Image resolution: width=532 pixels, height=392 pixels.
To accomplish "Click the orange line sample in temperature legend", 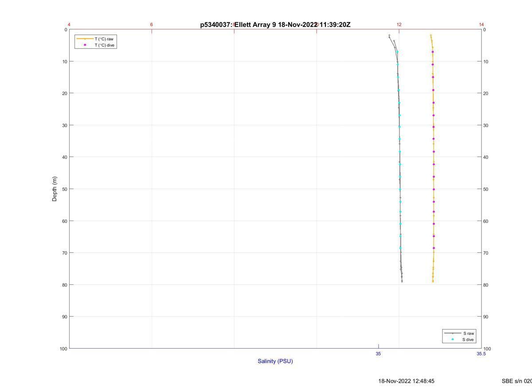I will [85, 39].
